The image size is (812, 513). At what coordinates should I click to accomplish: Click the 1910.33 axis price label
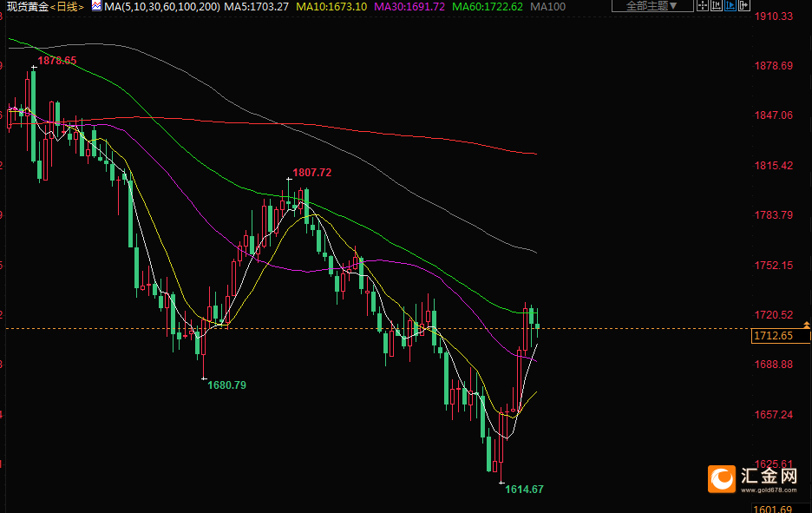[773, 16]
